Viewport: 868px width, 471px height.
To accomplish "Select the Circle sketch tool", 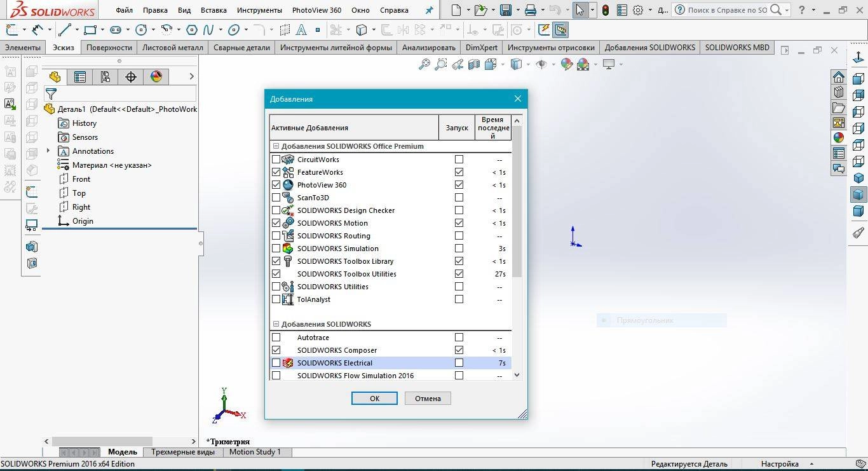I will coord(141,30).
